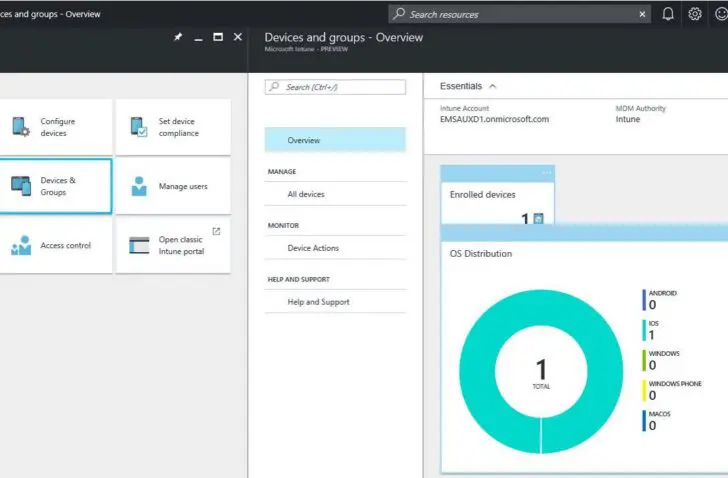Click the external link arrow icon

point(216,231)
